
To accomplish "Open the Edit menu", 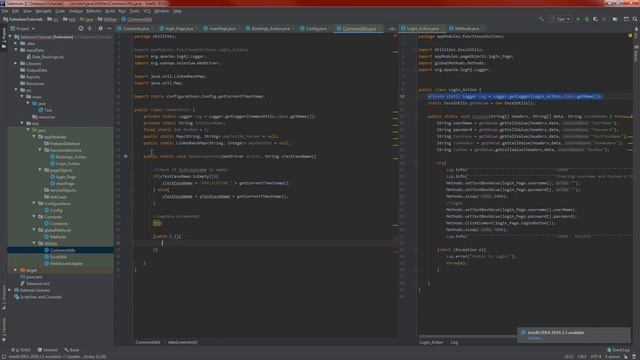I will click(16, 11).
